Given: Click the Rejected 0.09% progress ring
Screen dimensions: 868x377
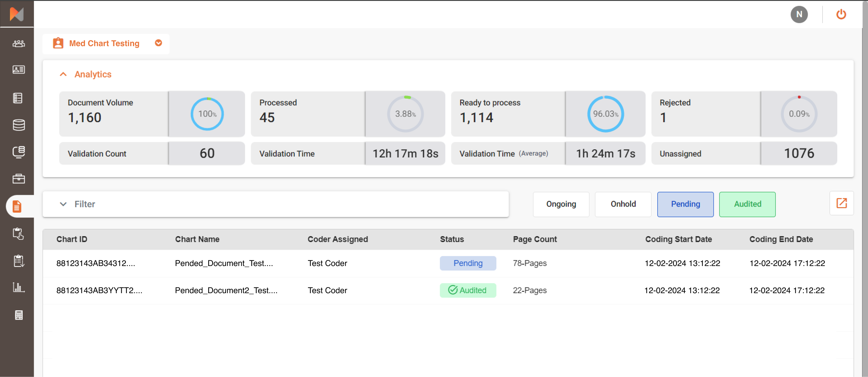Looking at the screenshot, I should 799,114.
